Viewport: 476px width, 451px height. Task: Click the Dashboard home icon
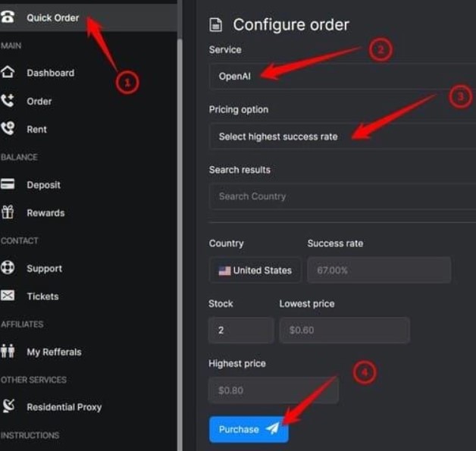tap(8, 73)
